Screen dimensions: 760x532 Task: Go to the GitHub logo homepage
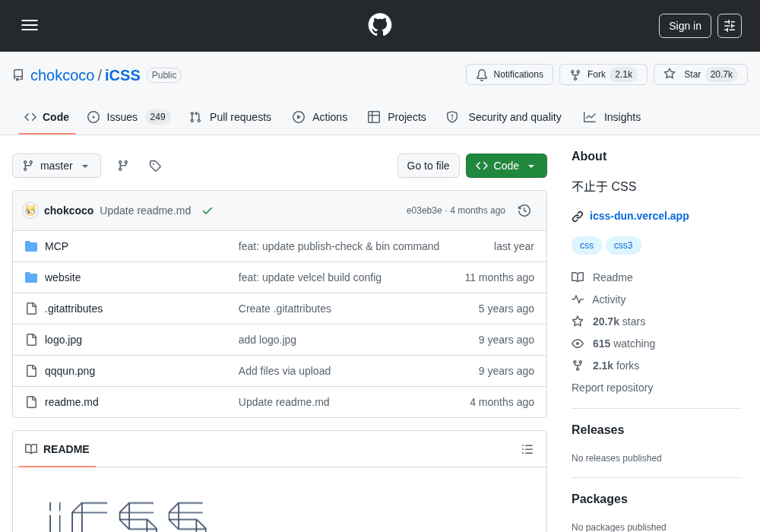point(379,25)
